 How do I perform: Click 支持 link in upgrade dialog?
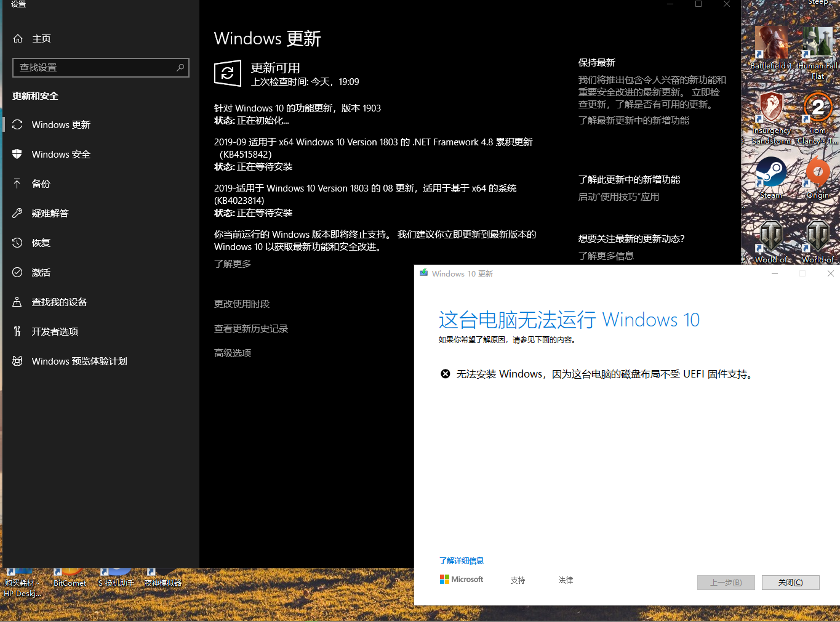pos(518,580)
